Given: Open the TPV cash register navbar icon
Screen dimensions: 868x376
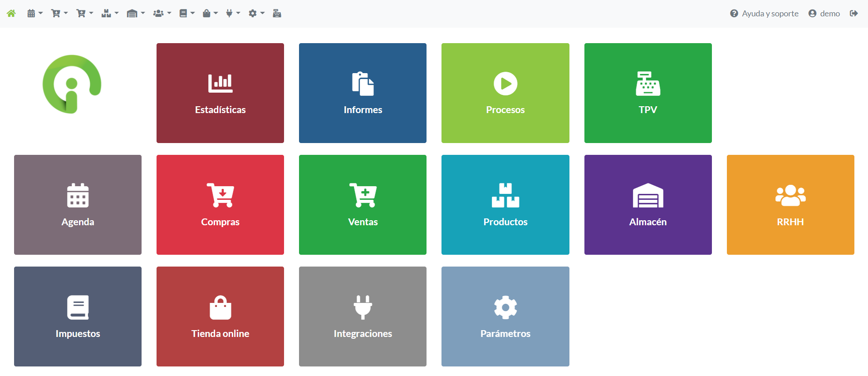Looking at the screenshot, I should click(277, 14).
